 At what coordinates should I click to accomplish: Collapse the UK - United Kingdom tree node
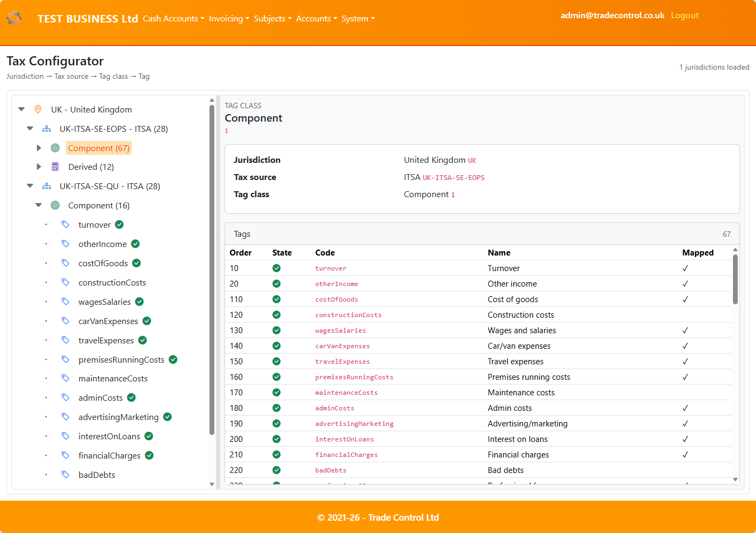21,109
